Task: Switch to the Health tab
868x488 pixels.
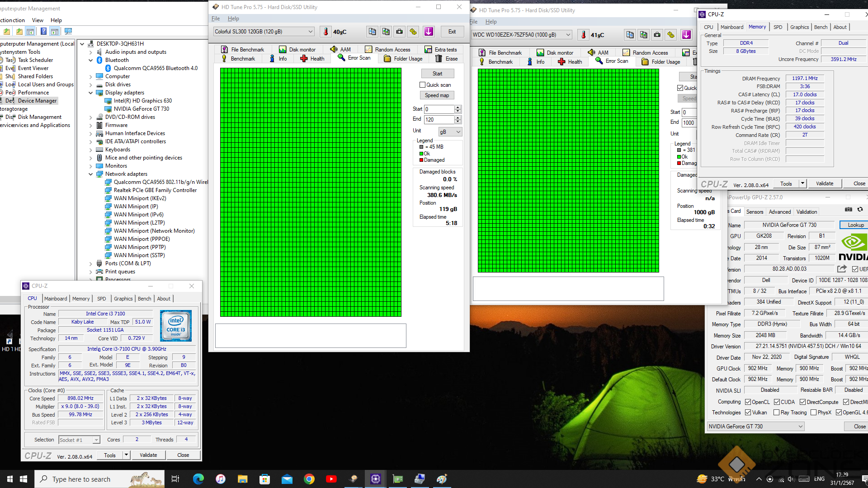Action: [312, 59]
